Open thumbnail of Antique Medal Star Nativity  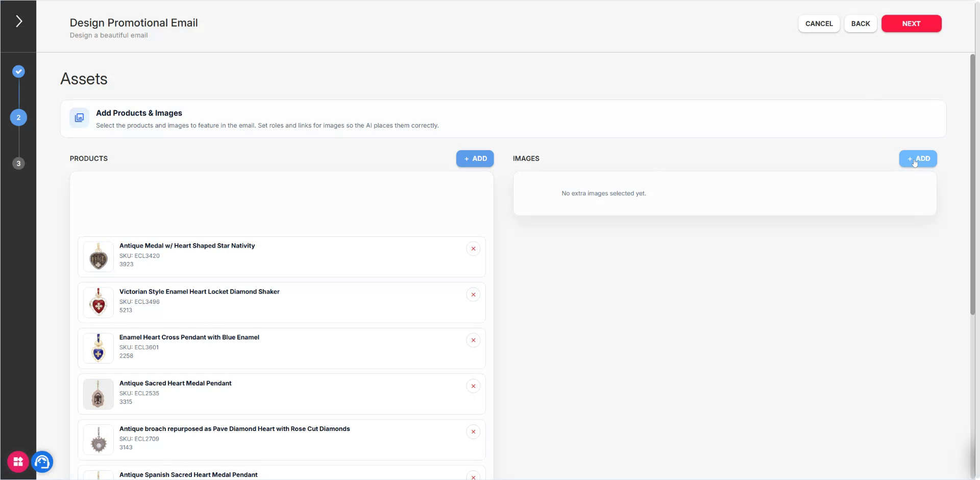click(x=99, y=257)
